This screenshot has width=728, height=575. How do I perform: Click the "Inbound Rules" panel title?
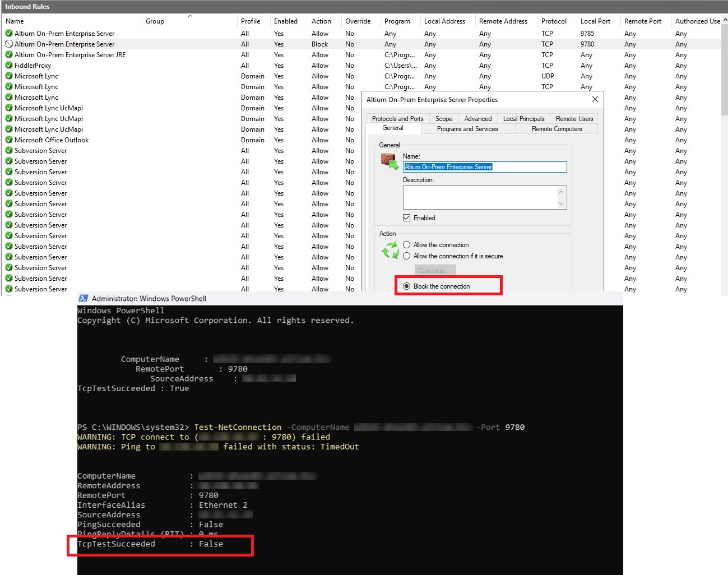27,7
